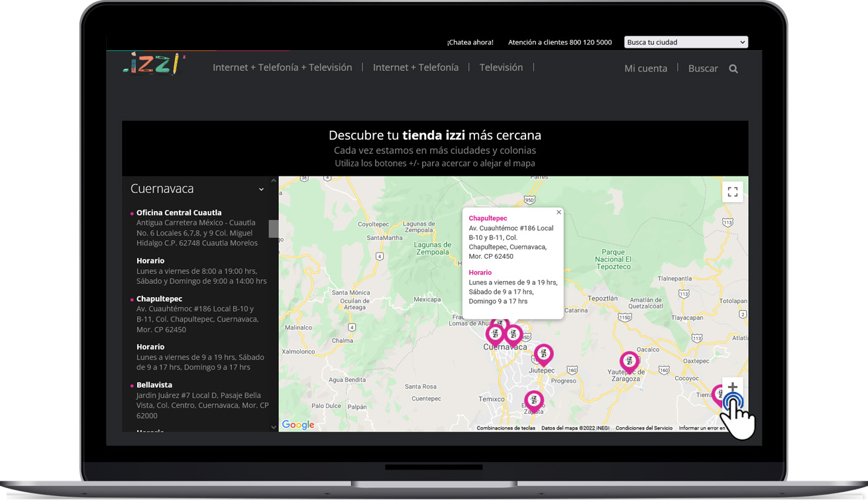The height and width of the screenshot is (500, 868).
Task: Click the Cuautla office address text
Action: pyautogui.click(x=197, y=233)
